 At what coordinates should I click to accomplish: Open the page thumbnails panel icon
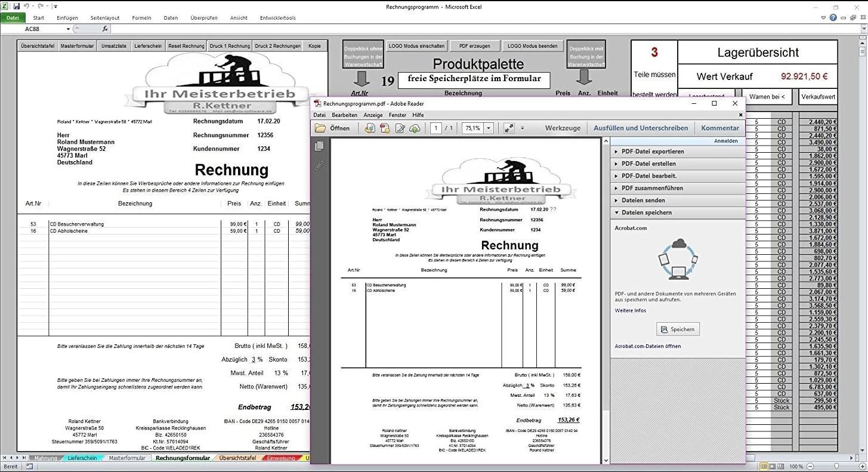pos(319,146)
